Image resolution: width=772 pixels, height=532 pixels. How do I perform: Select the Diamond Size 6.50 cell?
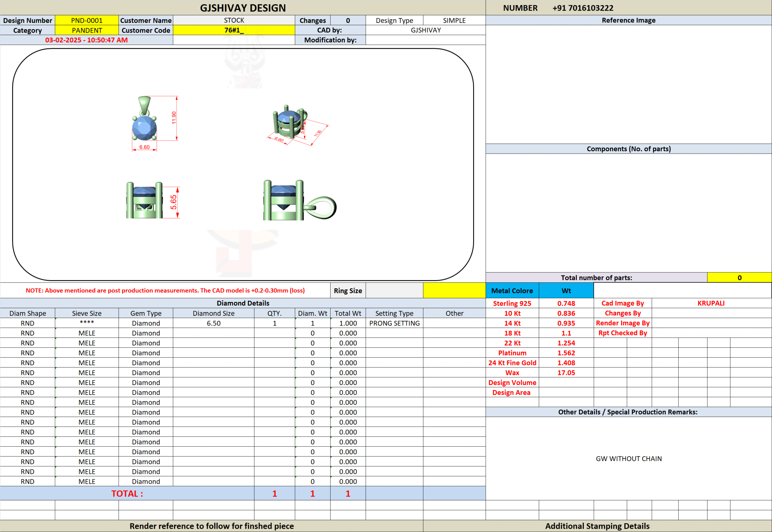tap(214, 323)
